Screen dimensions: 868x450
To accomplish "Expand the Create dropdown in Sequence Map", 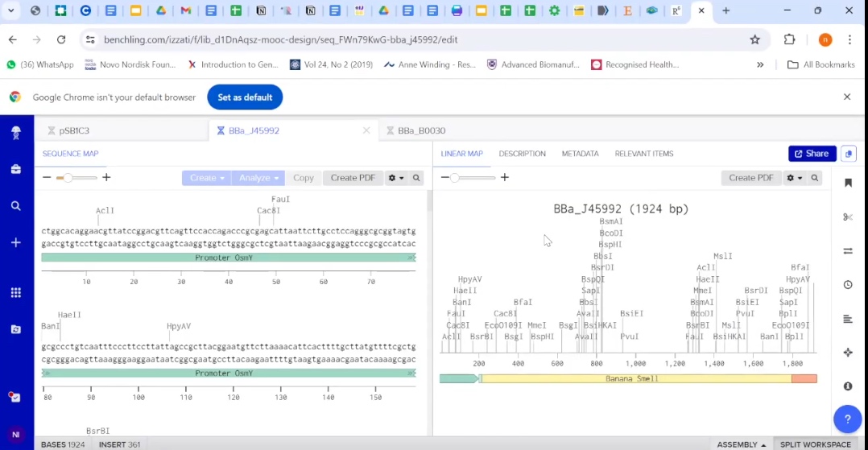I will [207, 178].
